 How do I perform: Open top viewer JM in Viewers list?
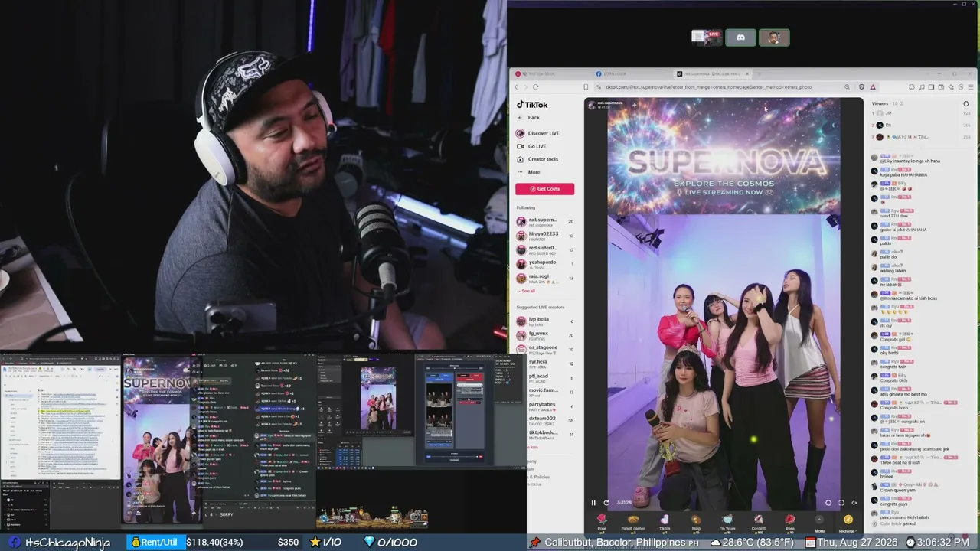click(x=921, y=113)
